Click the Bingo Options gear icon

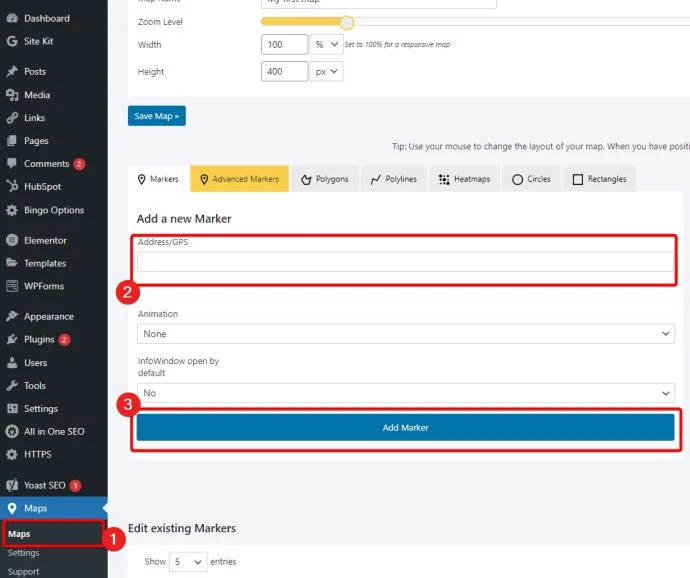click(12, 210)
